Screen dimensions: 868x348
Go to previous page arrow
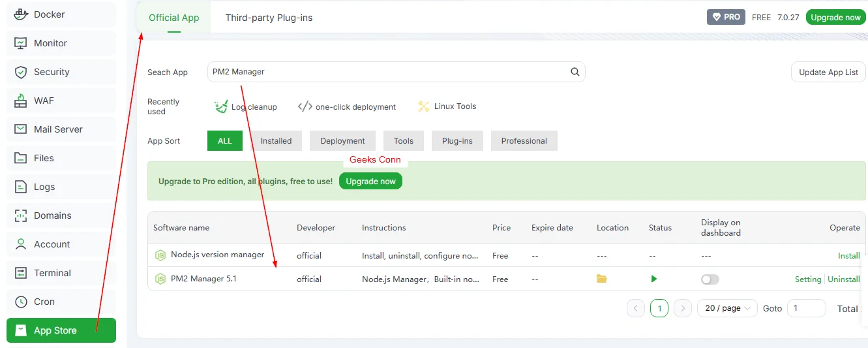pos(636,308)
